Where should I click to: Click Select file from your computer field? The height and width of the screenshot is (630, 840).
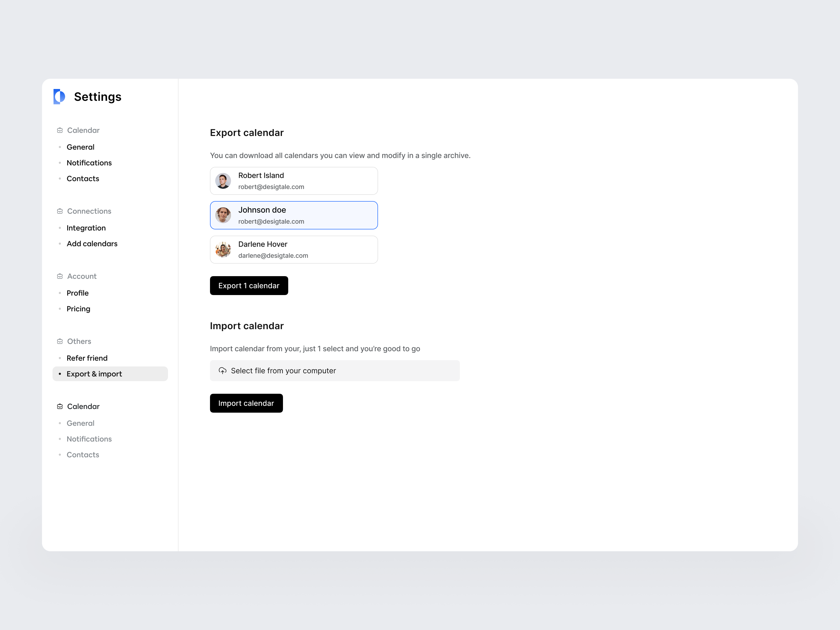pos(335,371)
